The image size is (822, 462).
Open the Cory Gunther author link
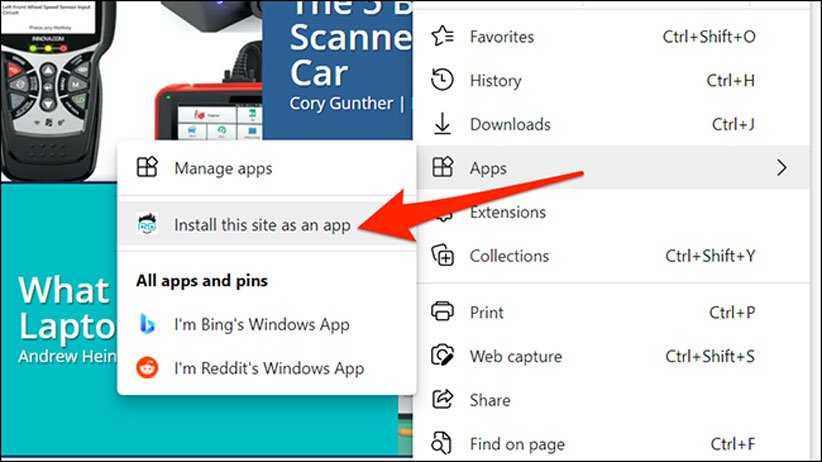click(342, 103)
